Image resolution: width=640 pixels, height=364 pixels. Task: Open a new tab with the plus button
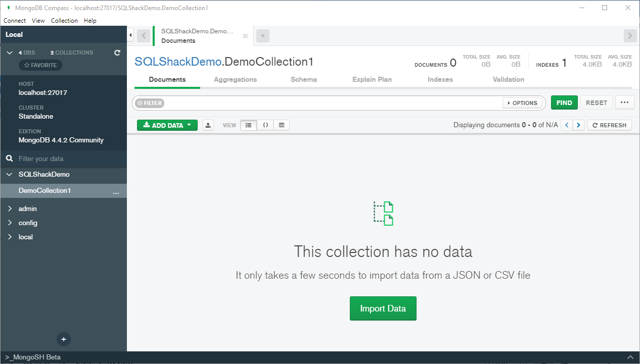pyautogui.click(x=263, y=36)
